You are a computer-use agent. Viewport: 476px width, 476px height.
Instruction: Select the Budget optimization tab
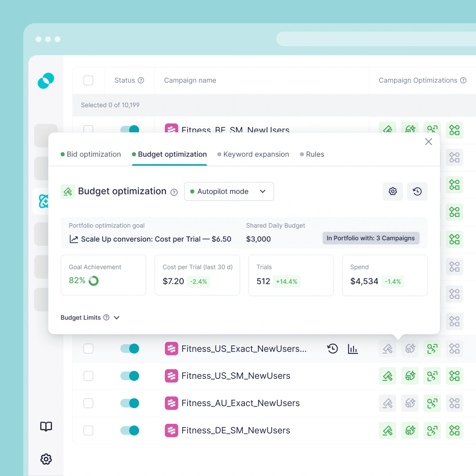click(169, 155)
